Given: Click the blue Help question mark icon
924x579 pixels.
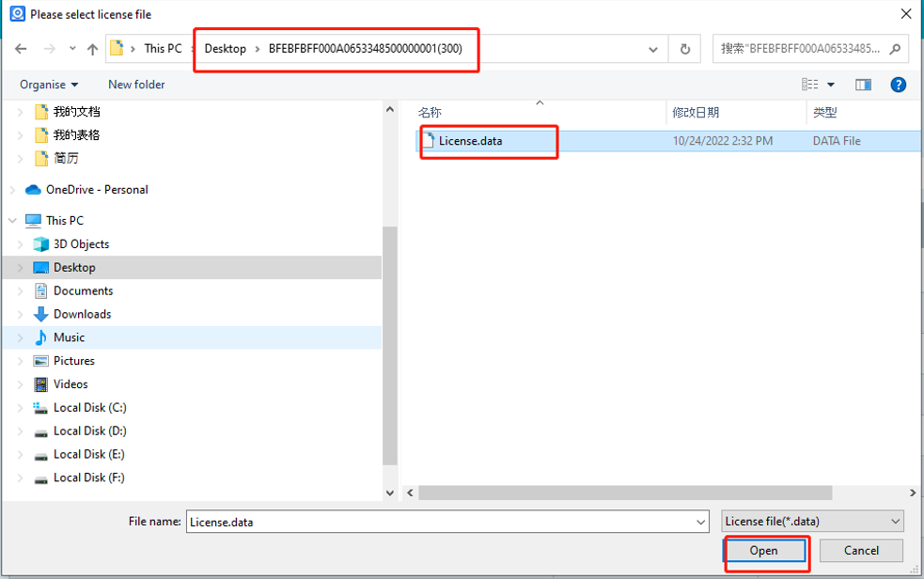Looking at the screenshot, I should pos(898,85).
